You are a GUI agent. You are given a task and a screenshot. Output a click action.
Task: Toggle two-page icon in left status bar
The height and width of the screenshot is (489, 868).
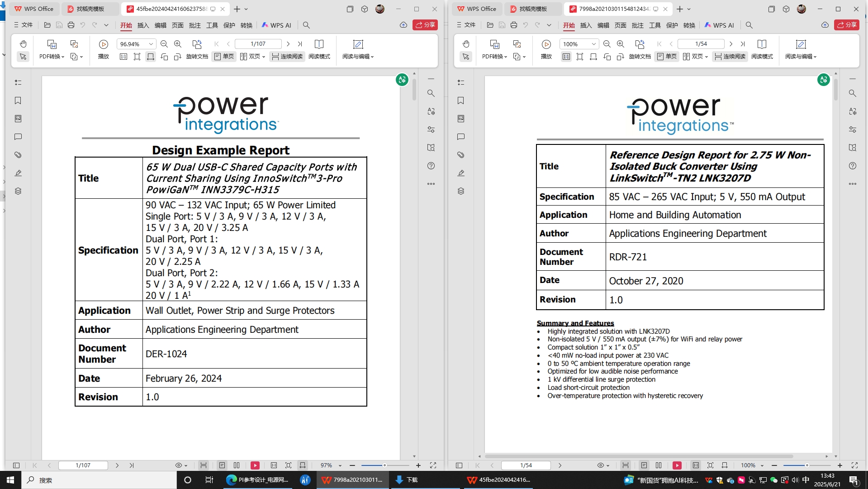237,465
